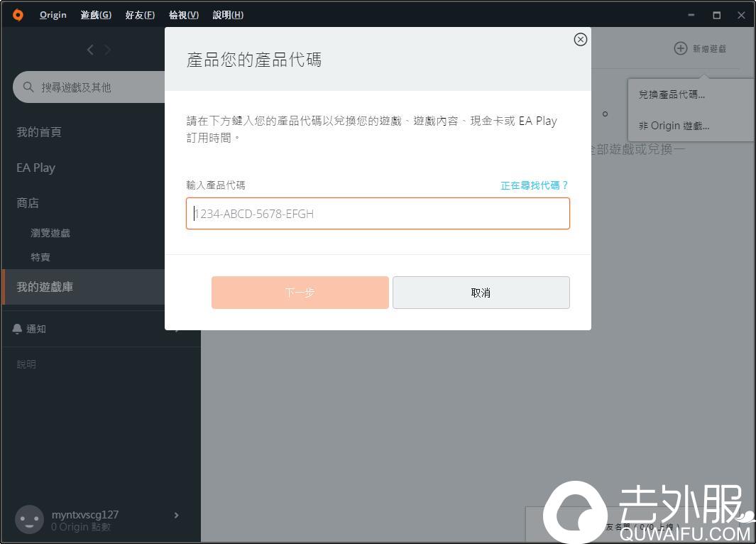
Task: Open the 好友(F) menu
Action: click(140, 15)
